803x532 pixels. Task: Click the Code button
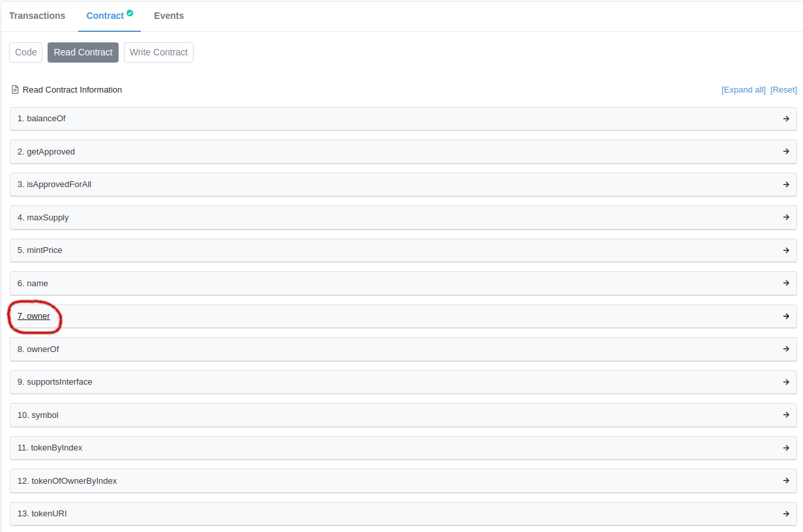26,52
